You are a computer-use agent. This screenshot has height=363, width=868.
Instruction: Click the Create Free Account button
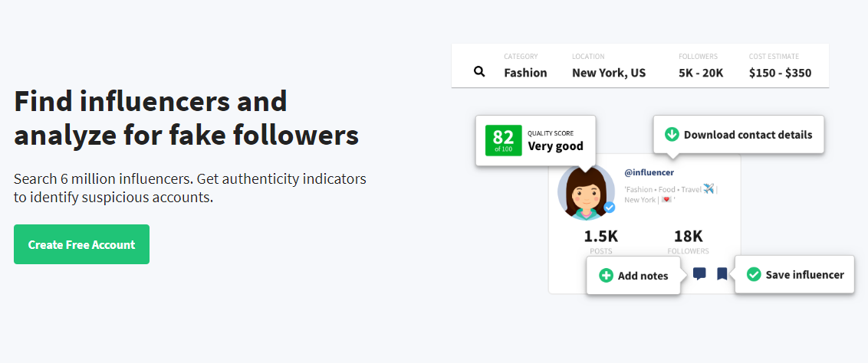81,244
